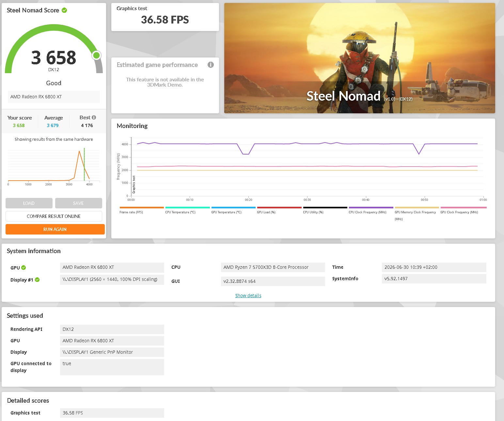The image size is (504, 421).
Task: Click the score distribution chart
Action: pos(54,167)
